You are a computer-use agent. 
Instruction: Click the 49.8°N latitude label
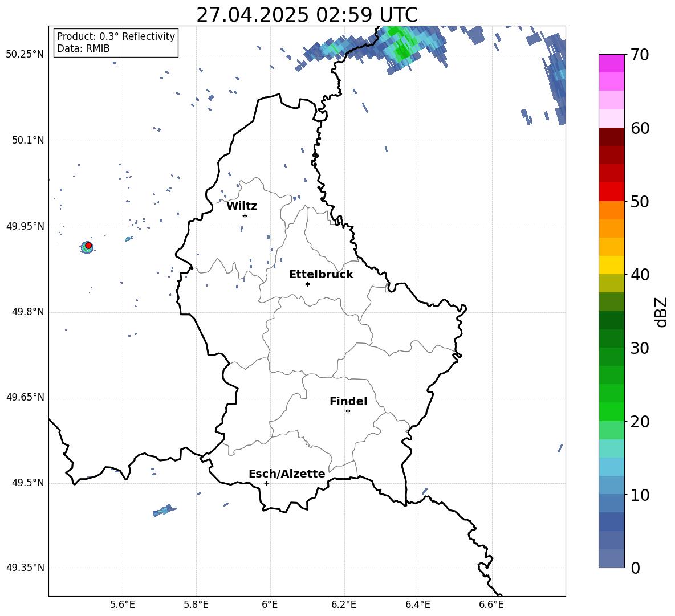[27, 312]
